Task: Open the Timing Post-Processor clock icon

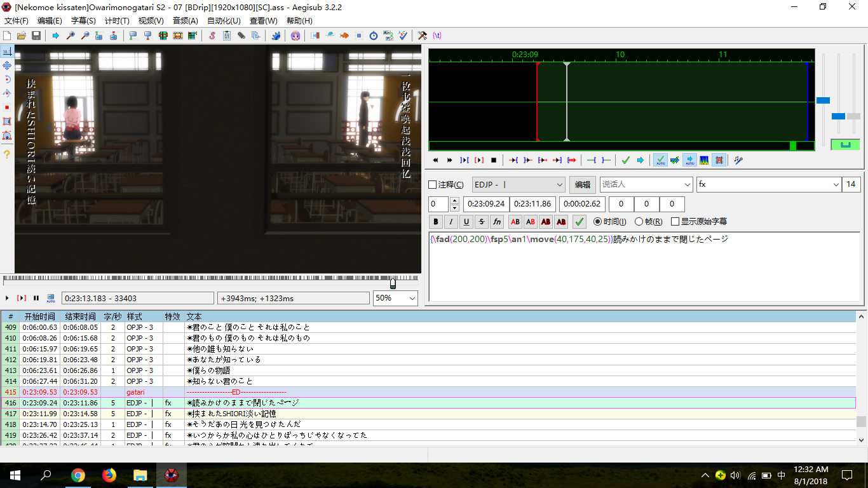Action: [374, 36]
